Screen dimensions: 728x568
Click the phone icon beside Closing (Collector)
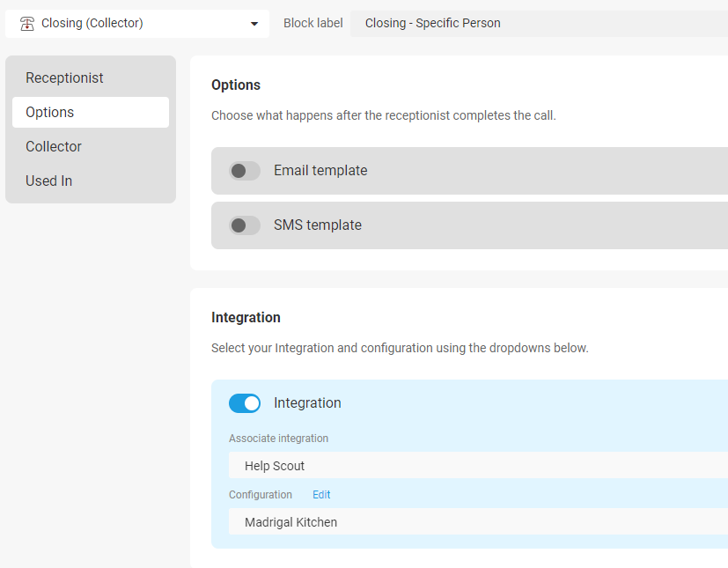tap(27, 23)
